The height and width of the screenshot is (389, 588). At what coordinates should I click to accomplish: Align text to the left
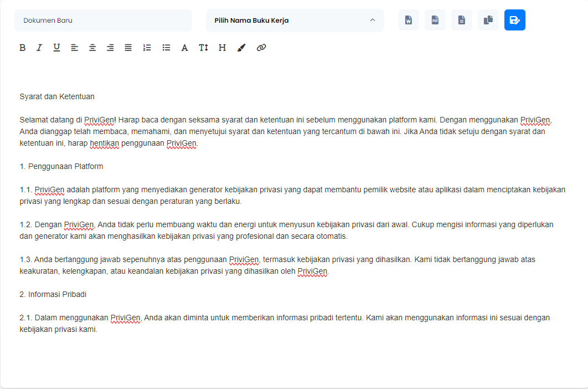[74, 48]
